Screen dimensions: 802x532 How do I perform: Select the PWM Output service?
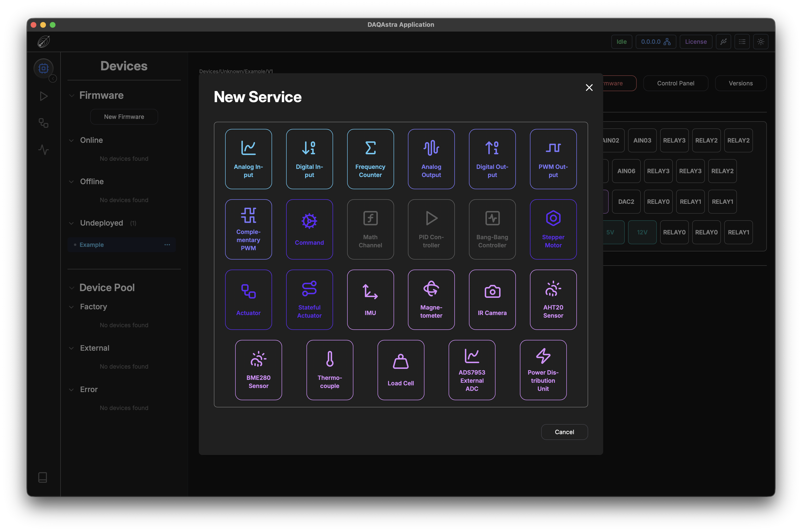553,159
